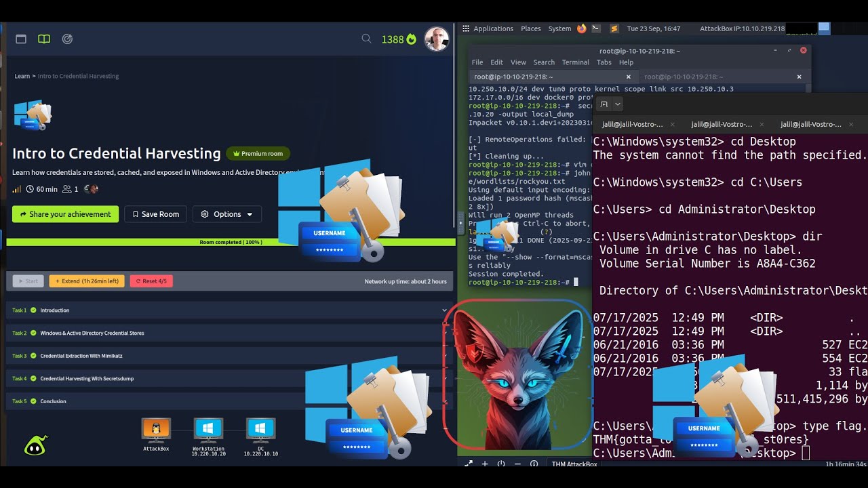The width and height of the screenshot is (868, 488).
Task: Click the Save Room button
Action: (x=155, y=214)
